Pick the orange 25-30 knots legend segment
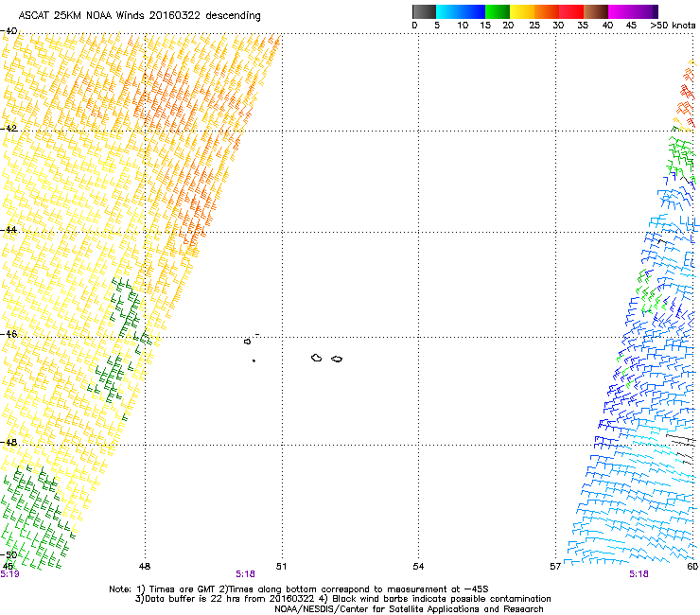Viewport: 700px width, 615px height. pyautogui.click(x=547, y=11)
